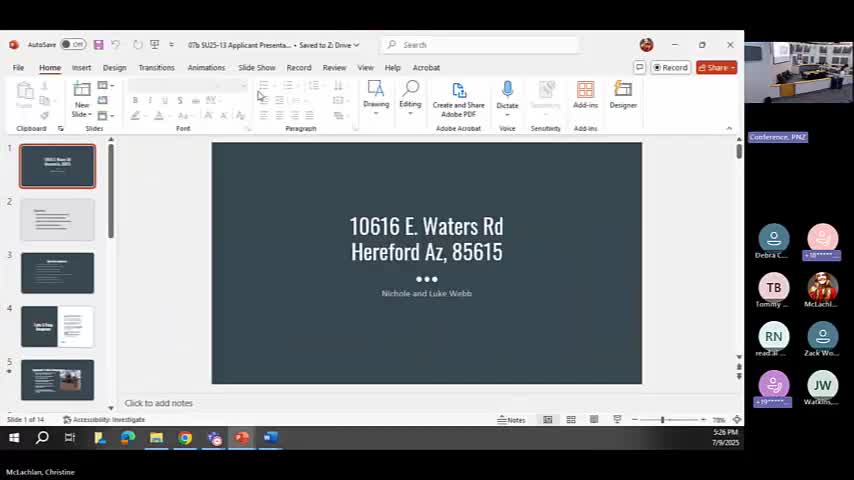The height and width of the screenshot is (480, 854).
Task: Click the Underline formatting button
Action: [164, 100]
